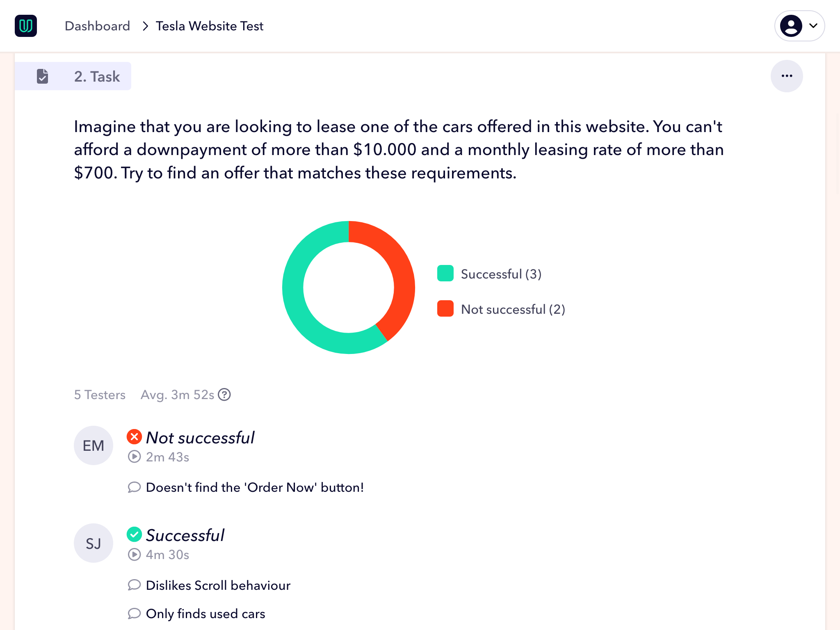Toggle the Not successful (2) legend swatch
The image size is (840, 630).
pos(445,309)
